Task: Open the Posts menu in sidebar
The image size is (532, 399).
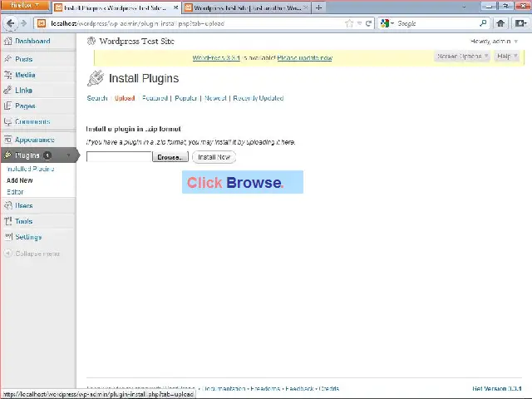Action: (24, 59)
